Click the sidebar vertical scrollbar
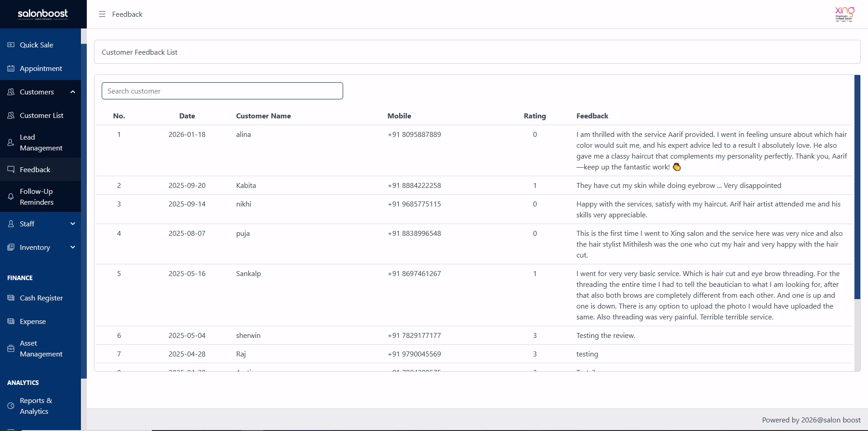Image resolution: width=868 pixels, height=431 pixels. (x=84, y=211)
